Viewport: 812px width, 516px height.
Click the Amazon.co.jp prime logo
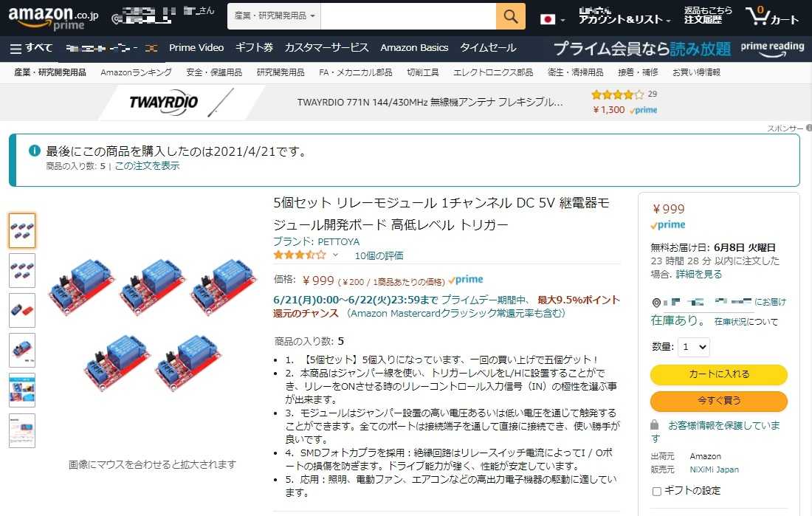(53, 17)
